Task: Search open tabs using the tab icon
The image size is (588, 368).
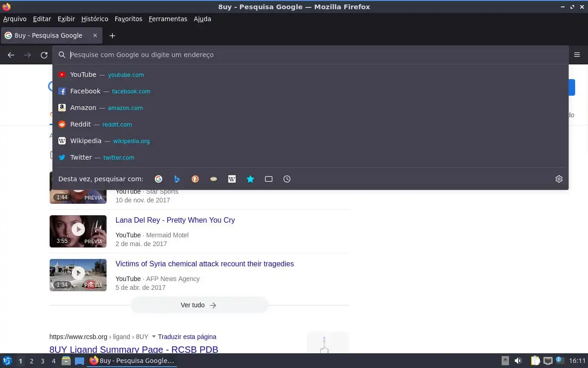Action: pos(269,179)
